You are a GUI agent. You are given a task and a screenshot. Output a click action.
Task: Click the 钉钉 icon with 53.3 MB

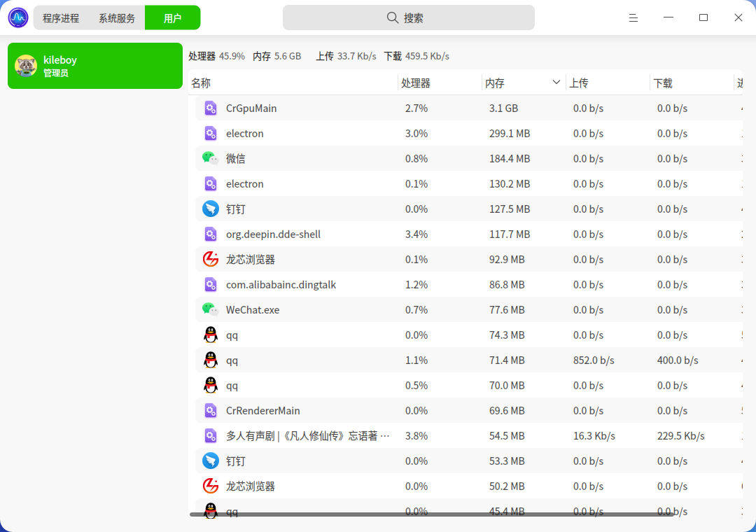[211, 461]
